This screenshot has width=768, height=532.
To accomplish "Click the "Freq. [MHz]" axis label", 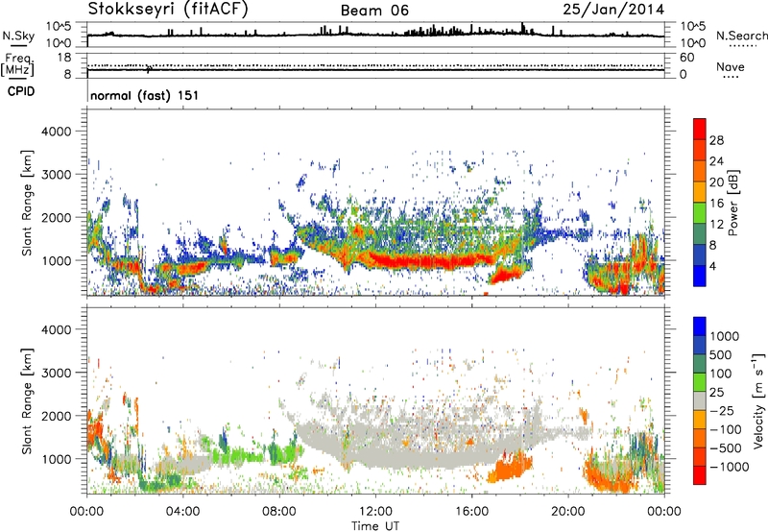I will click(17, 65).
